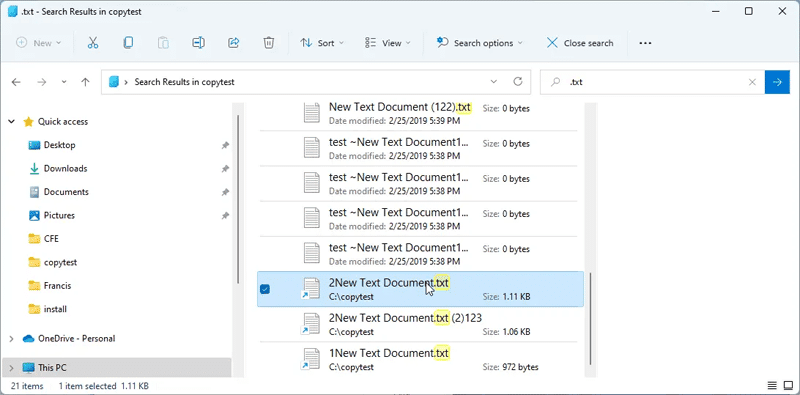Open the CFE folder in sidebar
Screen dimensions: 800x395
(x=51, y=239)
